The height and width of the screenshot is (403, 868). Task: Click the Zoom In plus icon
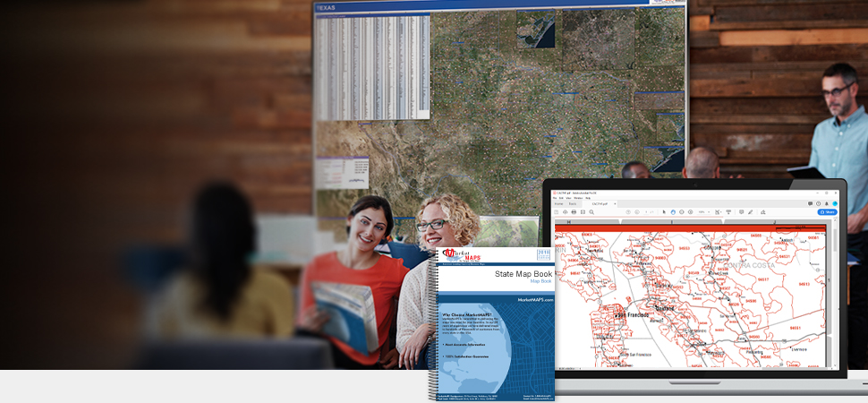690,211
